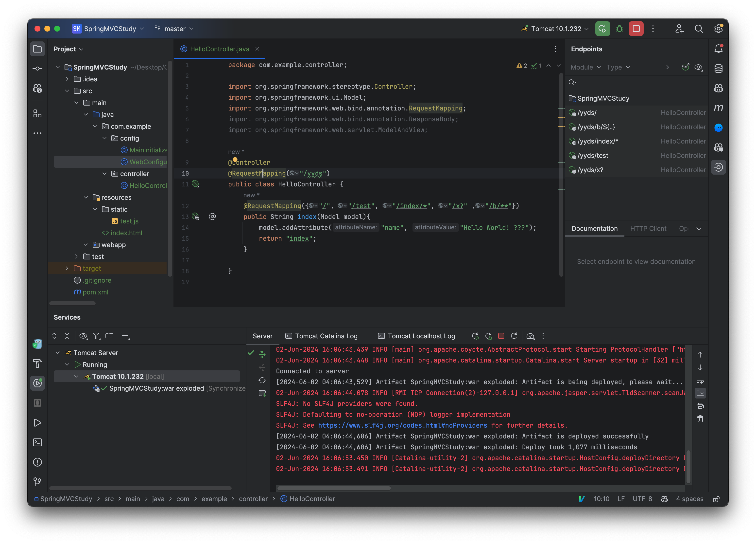
Task: Open the Run tool window
Action: tap(37, 423)
